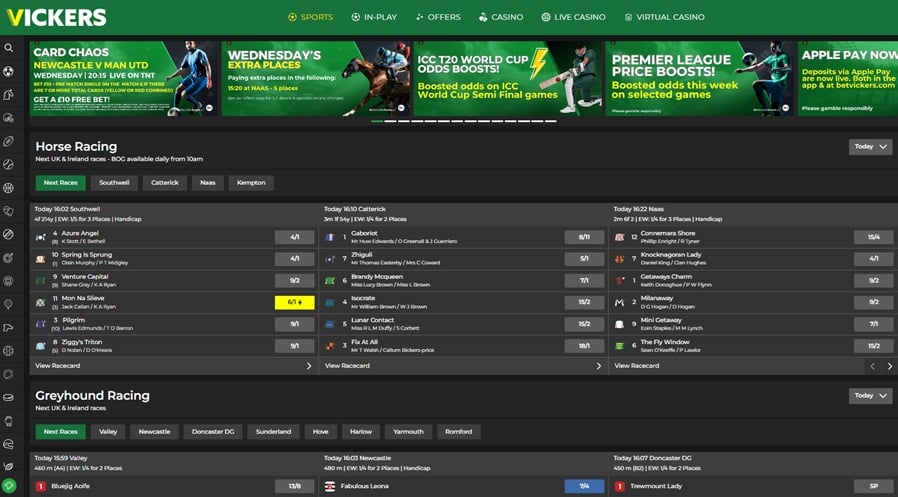This screenshot has height=497, width=898.
Task: Open the Card Chaos Newcastle v Man Utd banner
Action: click(x=124, y=78)
